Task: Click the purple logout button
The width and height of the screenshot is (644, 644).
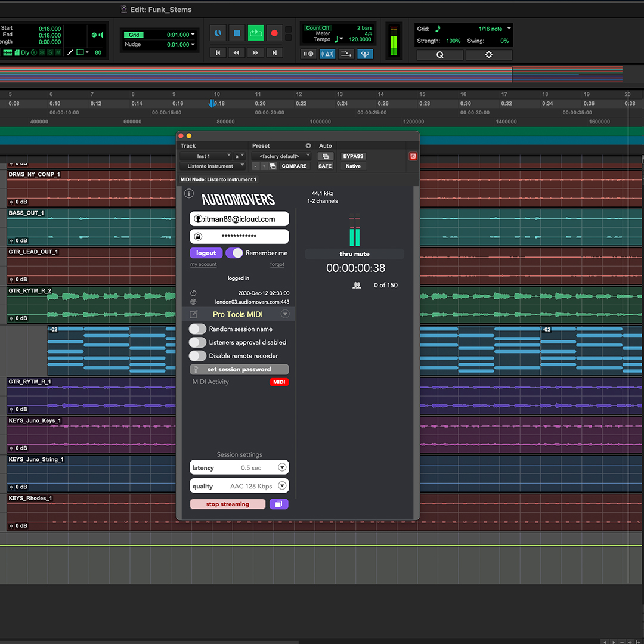Action: point(206,253)
